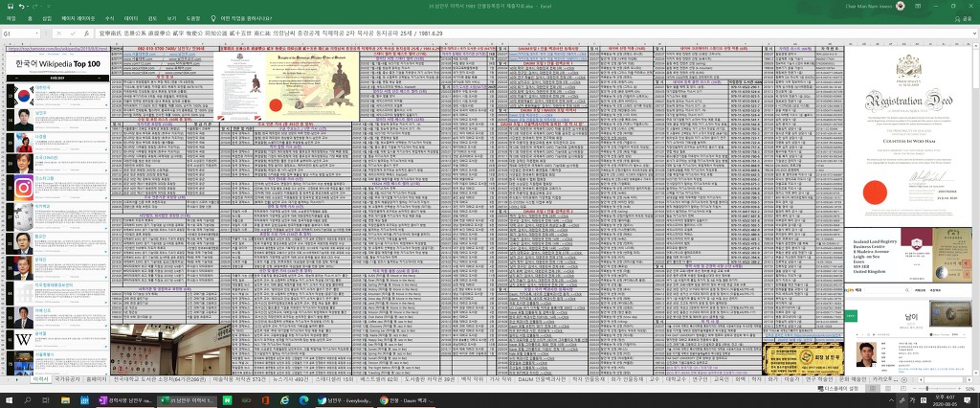Switch to the 삽입 ribbon tab

(48, 18)
